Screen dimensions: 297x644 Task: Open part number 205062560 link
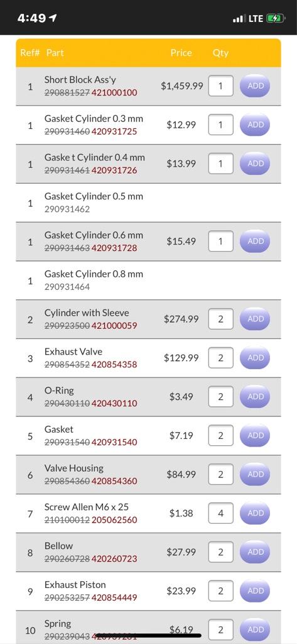click(114, 520)
